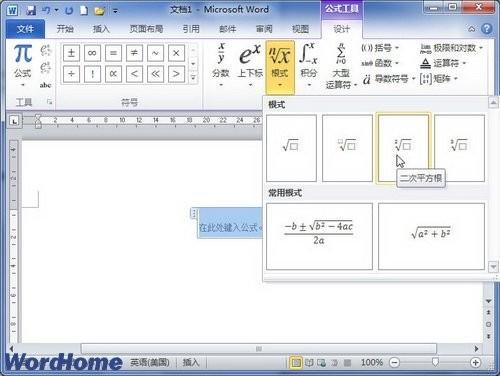Insert the infinity ∞ symbol

(92, 53)
